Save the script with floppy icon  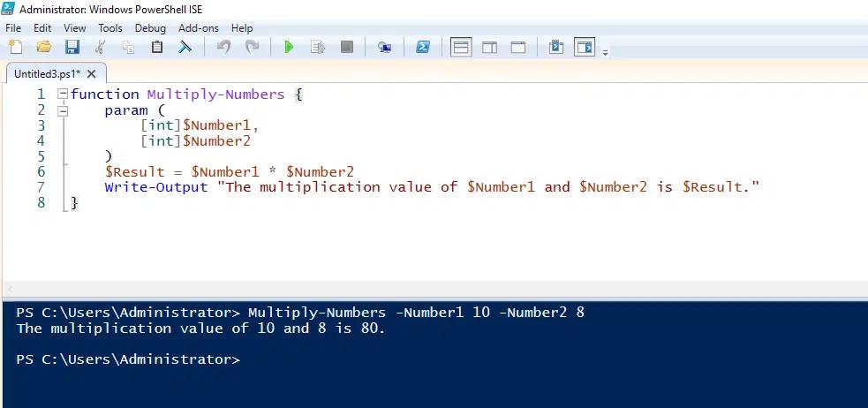72,47
